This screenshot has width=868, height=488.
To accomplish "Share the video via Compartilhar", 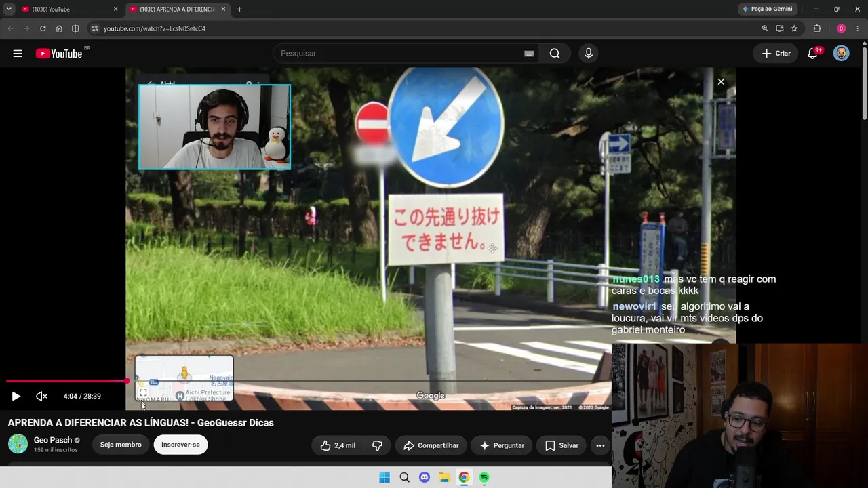I will [431, 445].
